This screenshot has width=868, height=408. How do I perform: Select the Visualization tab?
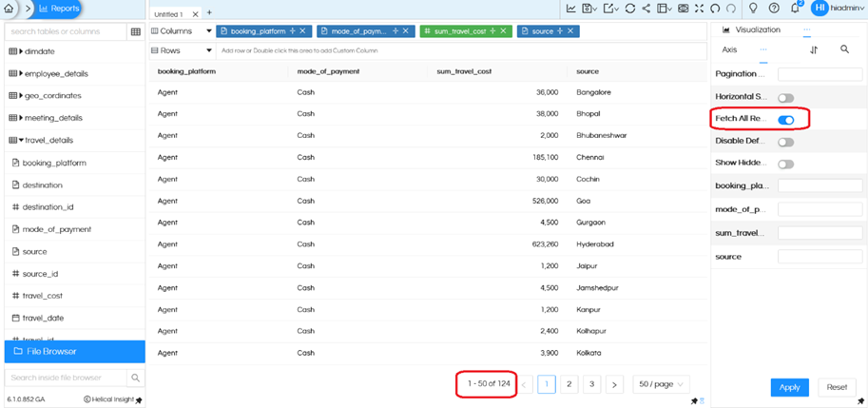point(757,30)
